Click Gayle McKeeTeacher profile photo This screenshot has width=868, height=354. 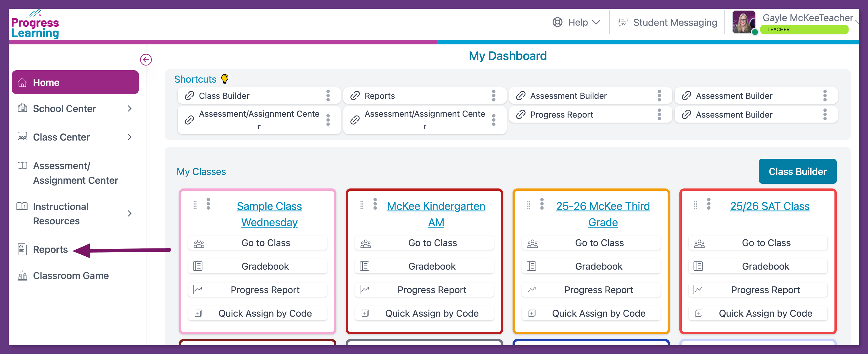point(743,22)
